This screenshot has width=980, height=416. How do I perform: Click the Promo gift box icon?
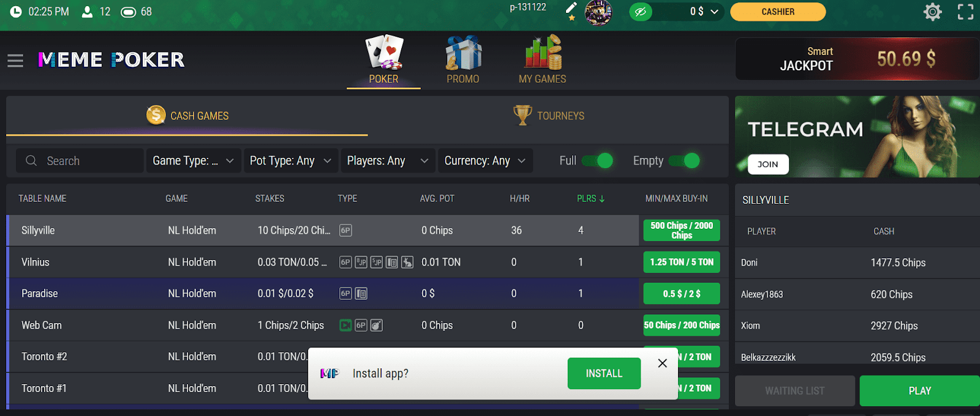463,53
